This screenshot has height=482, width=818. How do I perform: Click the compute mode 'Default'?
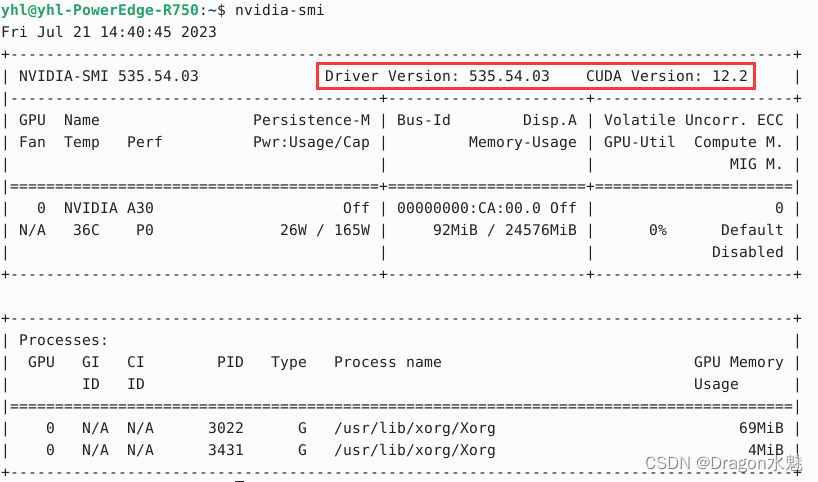point(752,230)
